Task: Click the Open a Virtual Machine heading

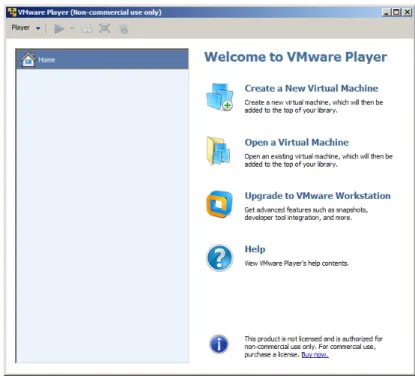Action: click(x=297, y=142)
